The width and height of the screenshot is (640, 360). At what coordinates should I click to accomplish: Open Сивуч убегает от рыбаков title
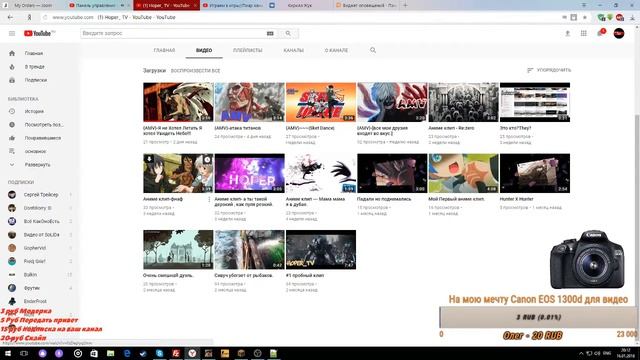tap(244, 276)
